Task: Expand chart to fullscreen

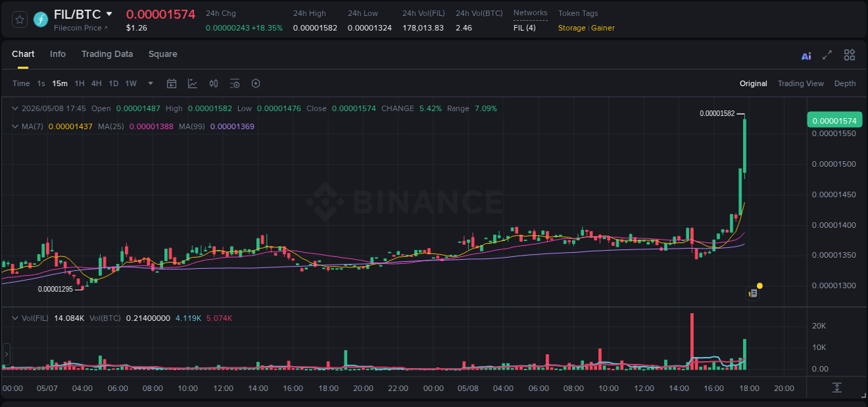Action: pyautogui.click(x=827, y=55)
